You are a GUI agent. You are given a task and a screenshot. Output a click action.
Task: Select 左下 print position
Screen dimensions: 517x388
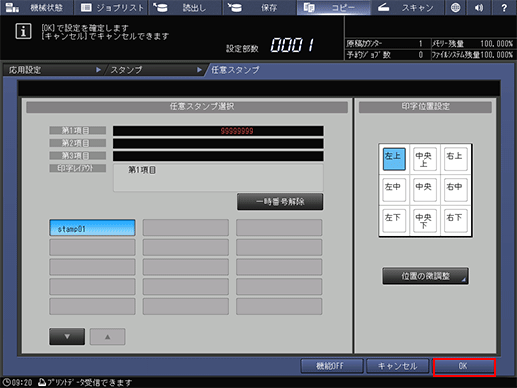point(394,220)
